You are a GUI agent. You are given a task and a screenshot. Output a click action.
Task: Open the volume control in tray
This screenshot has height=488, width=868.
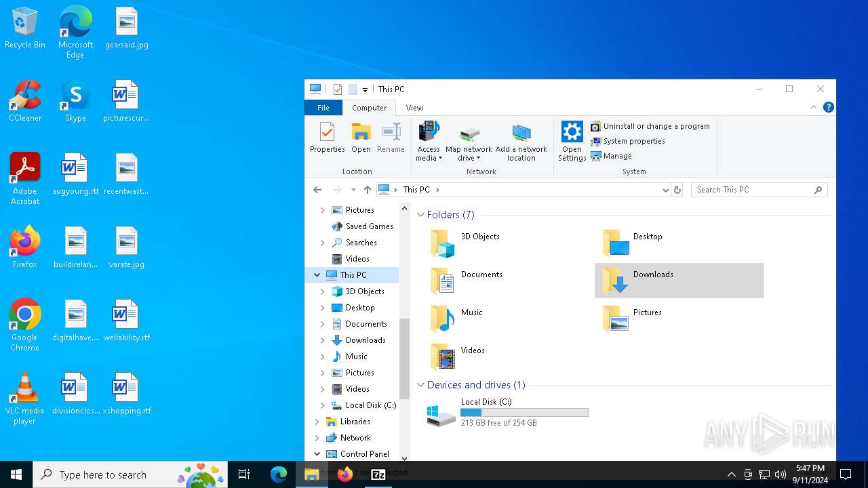coord(781,474)
